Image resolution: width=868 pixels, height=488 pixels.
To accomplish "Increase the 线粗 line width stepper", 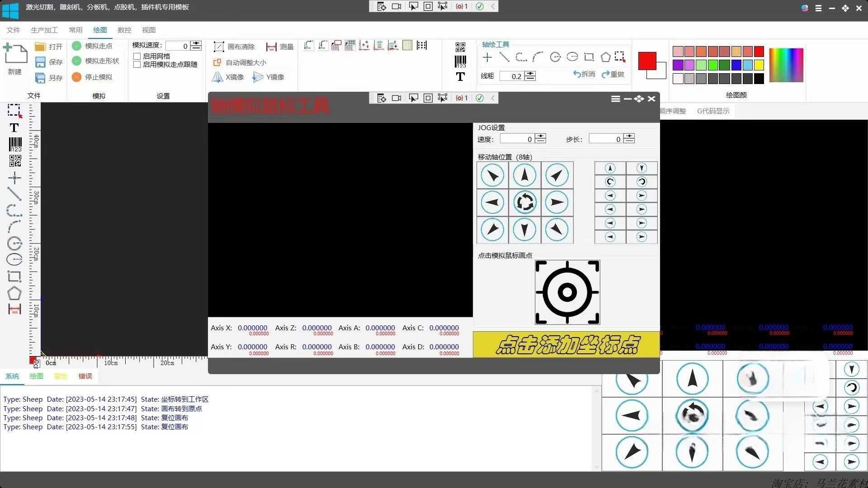I will tap(530, 74).
